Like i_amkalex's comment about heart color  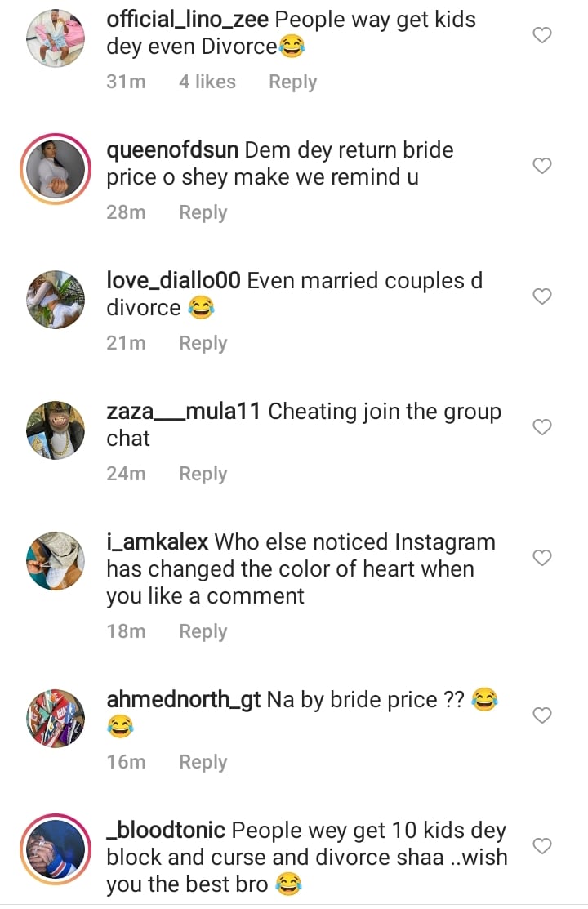[x=542, y=558]
